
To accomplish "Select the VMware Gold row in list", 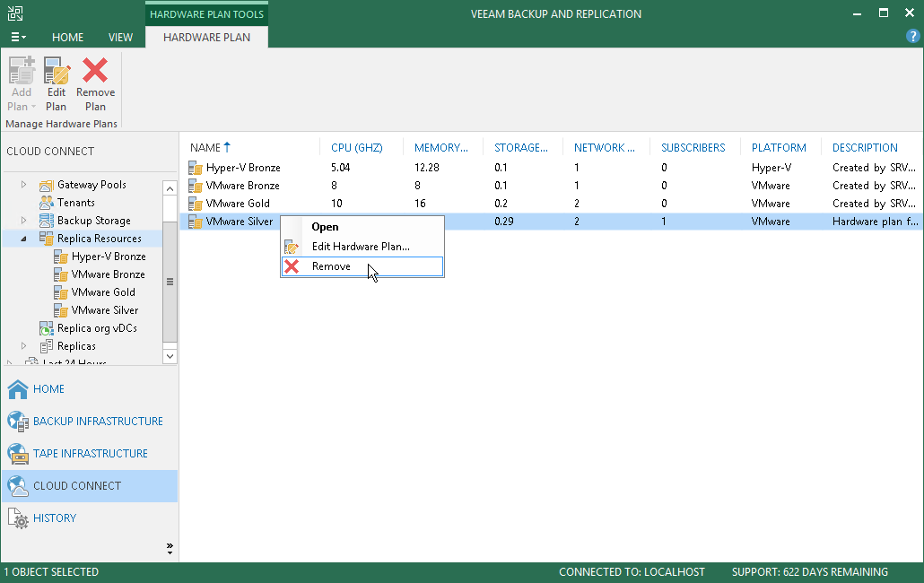I will (x=552, y=204).
